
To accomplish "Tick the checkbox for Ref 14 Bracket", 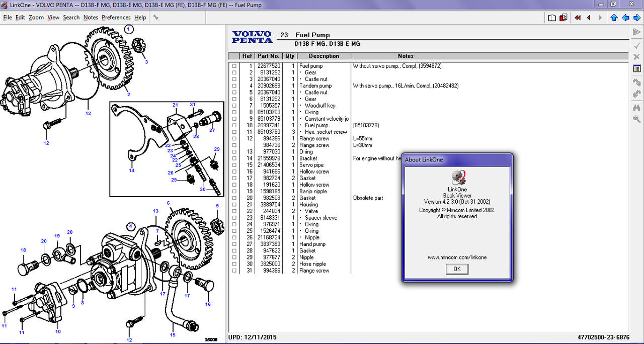I will pyautogui.click(x=234, y=158).
